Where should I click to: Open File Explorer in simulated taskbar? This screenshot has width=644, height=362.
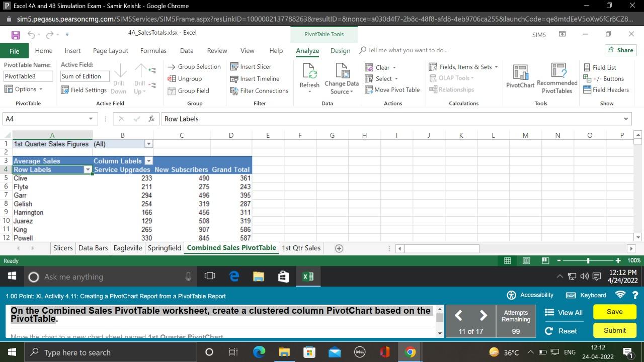[259, 277]
